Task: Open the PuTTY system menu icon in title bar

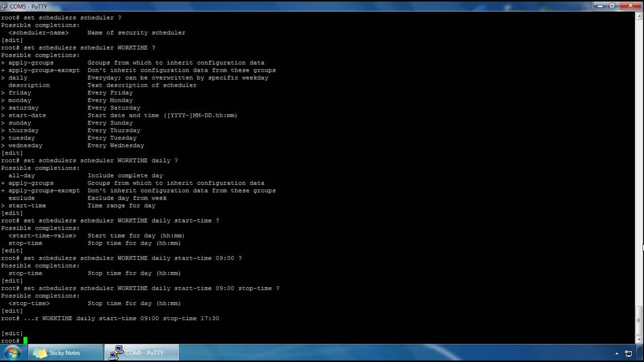Action: tap(5, 6)
